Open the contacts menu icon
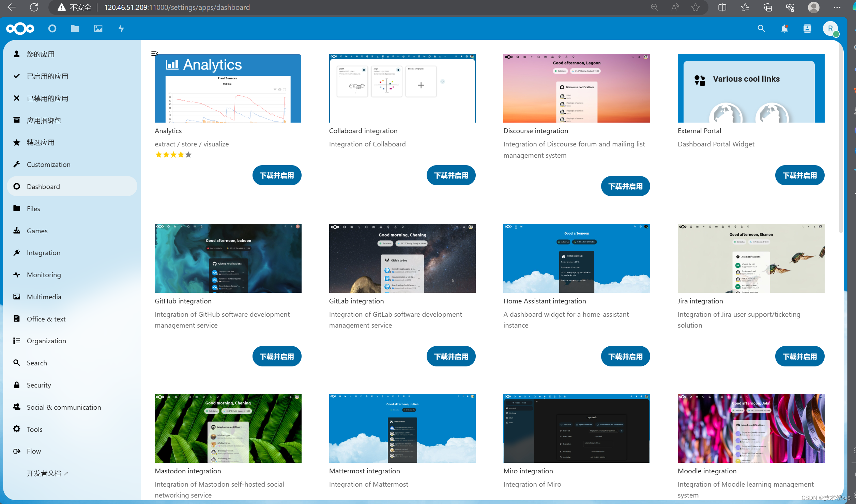The width and height of the screenshot is (856, 504). point(807,29)
